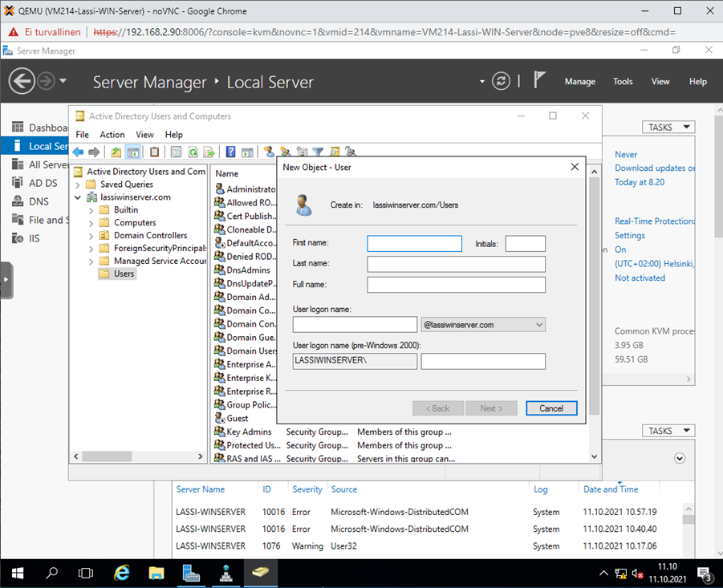Click the taskbar search magnifier icon
The width and height of the screenshot is (723, 588).
point(51,573)
